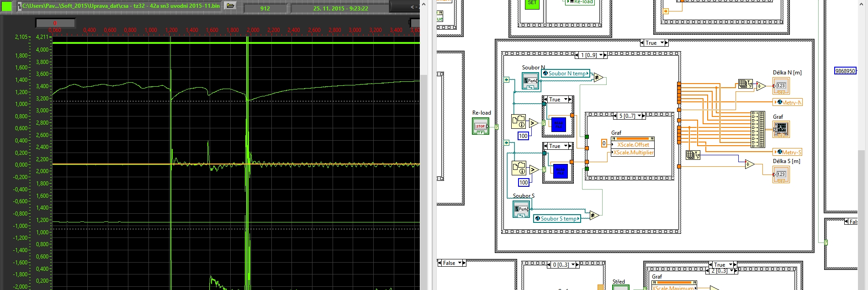Select the Graf waveform graph terminal
The image size is (868, 290).
pyautogui.click(x=781, y=129)
